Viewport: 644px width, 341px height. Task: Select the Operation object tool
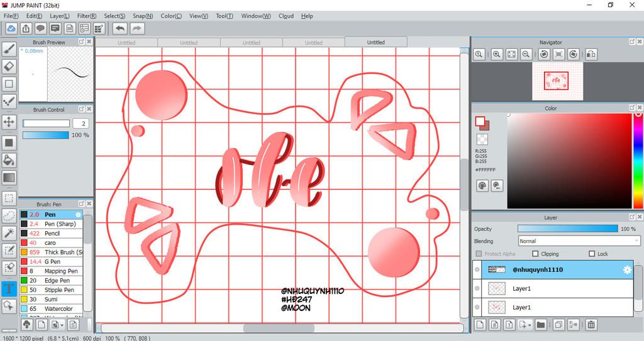point(9,306)
